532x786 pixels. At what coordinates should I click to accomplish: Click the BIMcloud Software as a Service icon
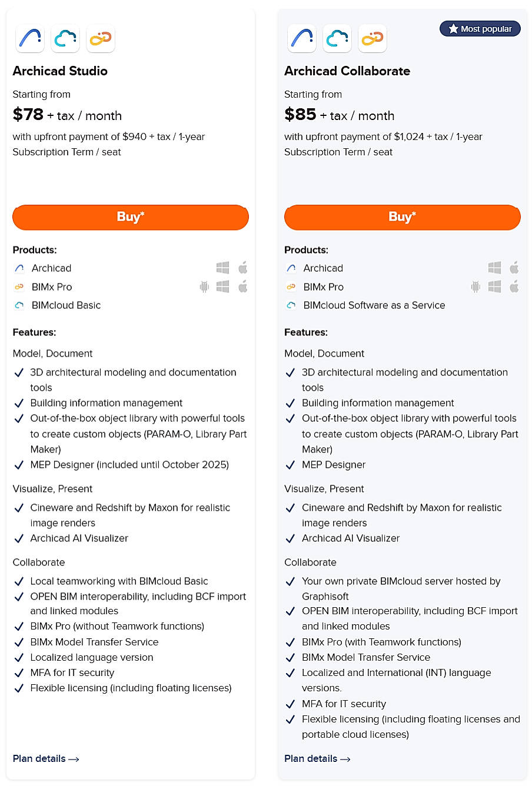click(x=291, y=305)
